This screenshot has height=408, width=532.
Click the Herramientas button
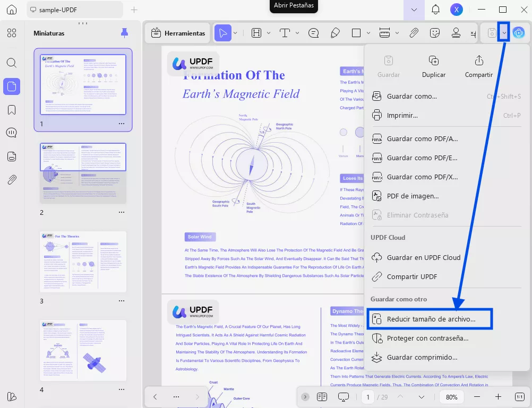pos(178,33)
